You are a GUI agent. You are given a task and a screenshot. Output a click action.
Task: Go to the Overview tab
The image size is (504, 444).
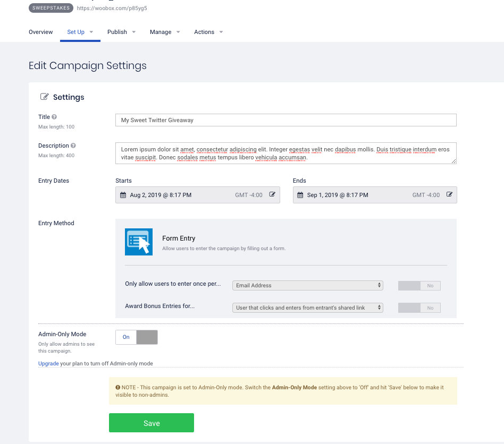[40, 32]
